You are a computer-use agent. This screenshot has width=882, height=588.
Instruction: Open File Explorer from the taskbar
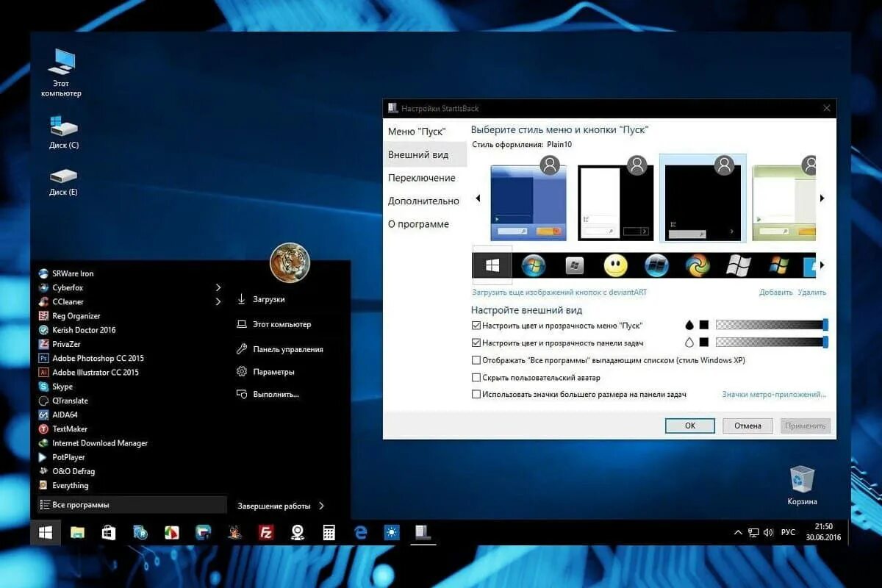coord(77,533)
